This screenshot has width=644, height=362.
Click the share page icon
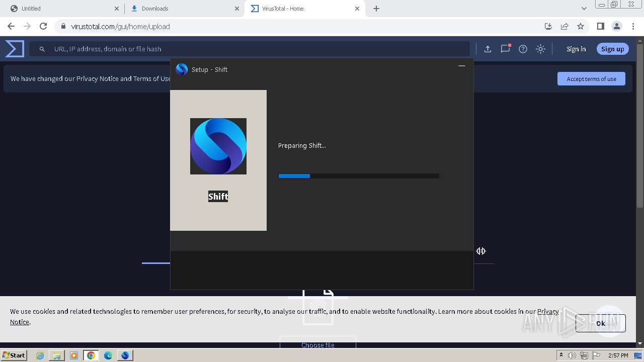click(x=565, y=26)
